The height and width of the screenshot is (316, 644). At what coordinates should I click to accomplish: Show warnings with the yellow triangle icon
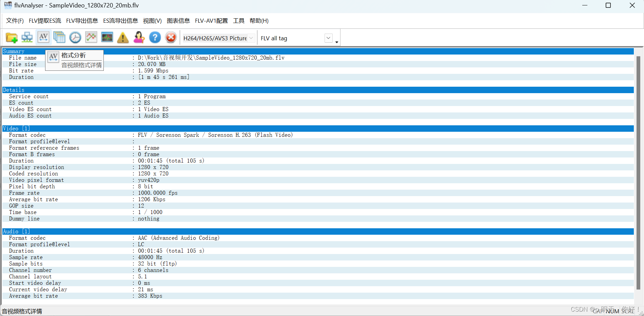click(x=123, y=38)
